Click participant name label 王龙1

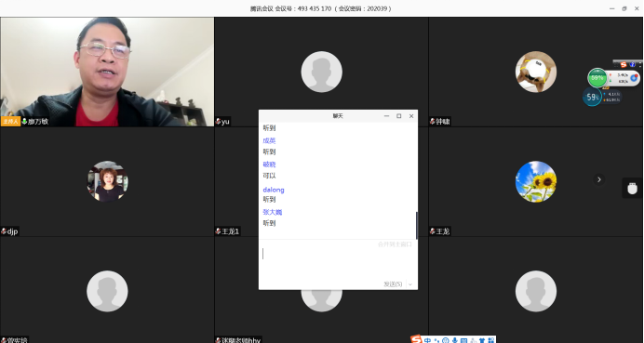(231, 231)
